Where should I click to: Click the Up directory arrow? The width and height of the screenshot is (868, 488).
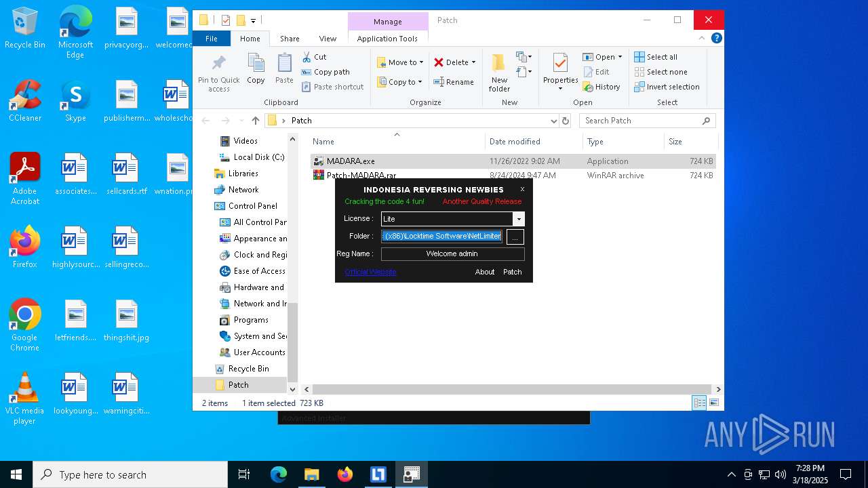click(255, 121)
